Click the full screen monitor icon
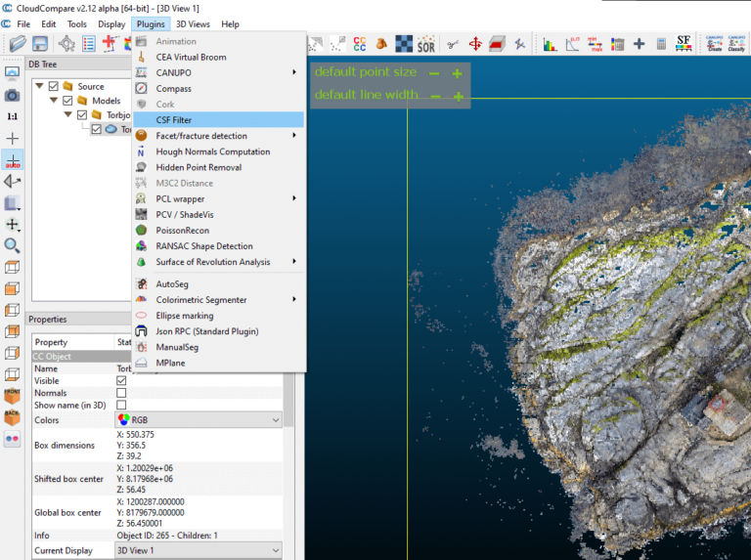 coord(12,72)
